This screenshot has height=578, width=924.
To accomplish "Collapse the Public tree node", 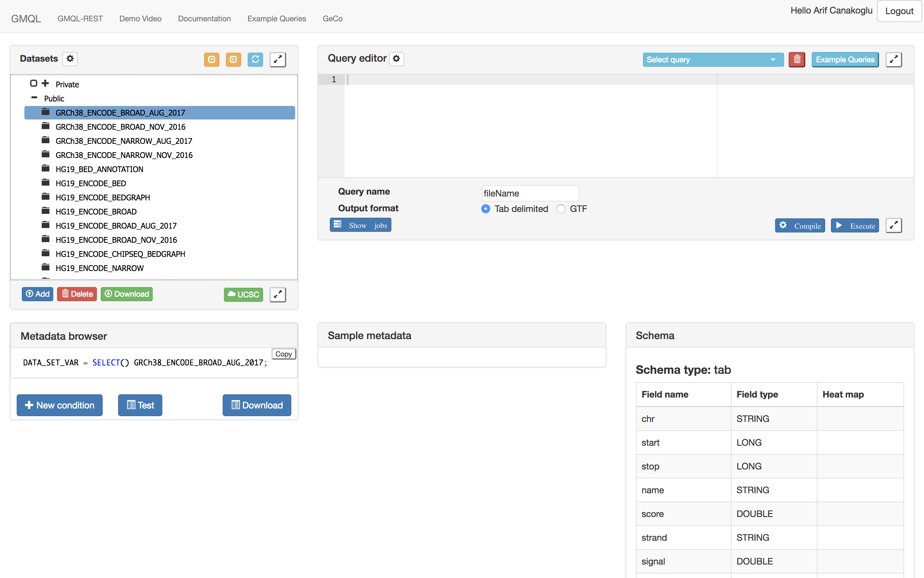I will [x=34, y=98].
